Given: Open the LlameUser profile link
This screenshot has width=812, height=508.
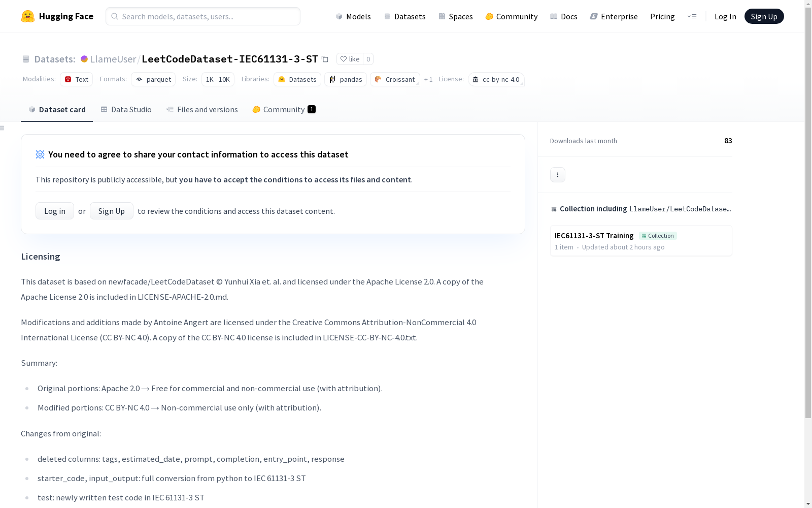Looking at the screenshot, I should click(x=113, y=59).
